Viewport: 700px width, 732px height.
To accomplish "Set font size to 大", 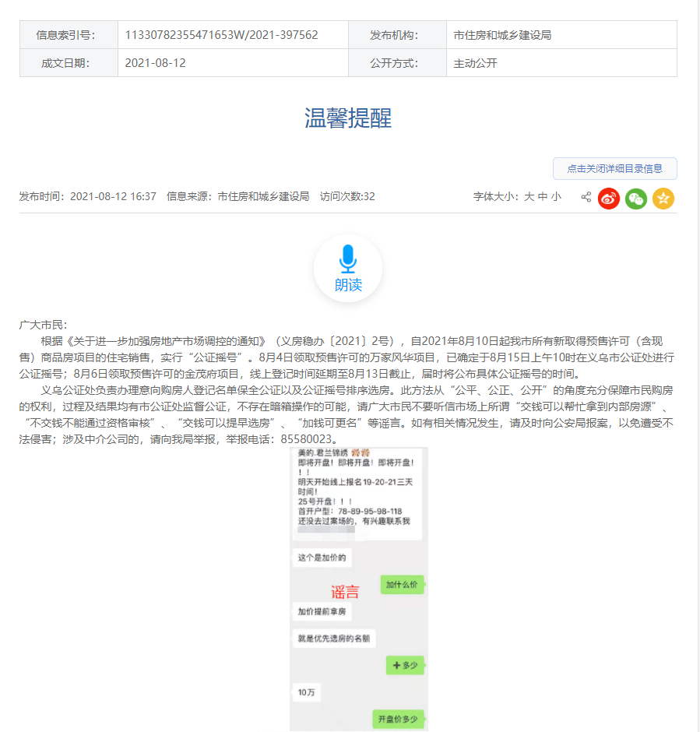I will pyautogui.click(x=529, y=197).
